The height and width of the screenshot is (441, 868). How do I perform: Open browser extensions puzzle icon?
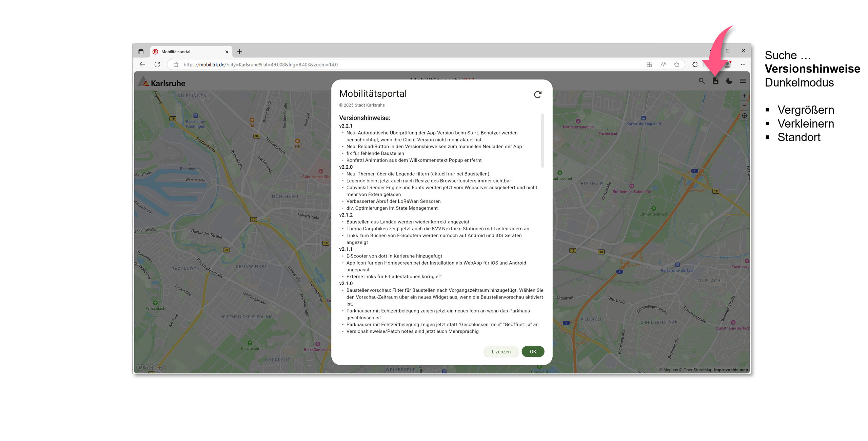point(695,64)
